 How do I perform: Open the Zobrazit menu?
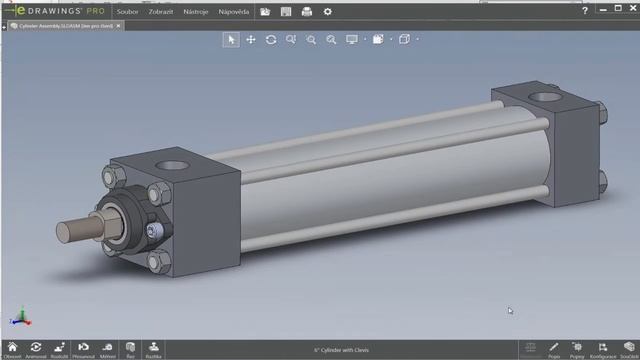[x=161, y=12]
